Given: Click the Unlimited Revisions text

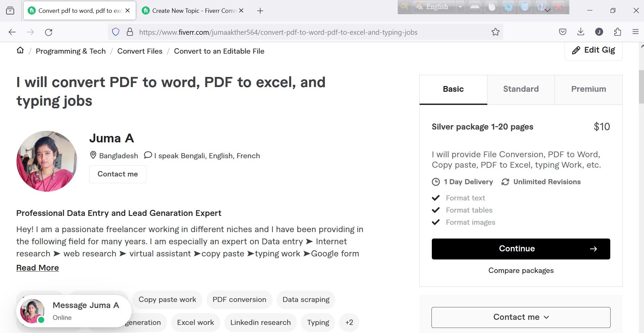Looking at the screenshot, I should click(x=547, y=182).
